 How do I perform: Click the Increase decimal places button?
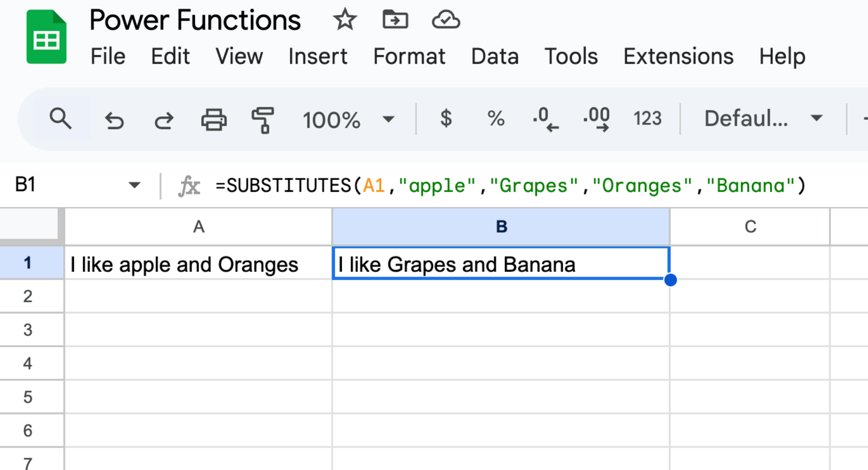pyautogui.click(x=596, y=119)
